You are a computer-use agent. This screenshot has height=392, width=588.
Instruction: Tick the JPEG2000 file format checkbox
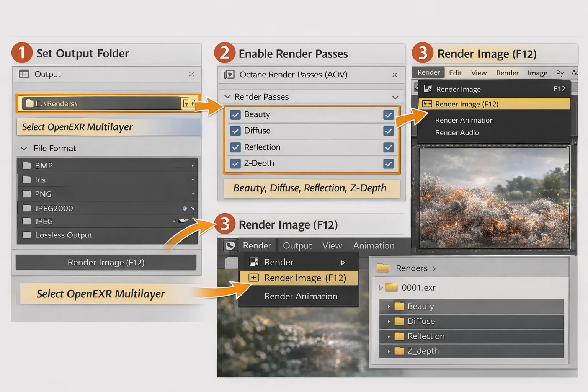point(26,208)
